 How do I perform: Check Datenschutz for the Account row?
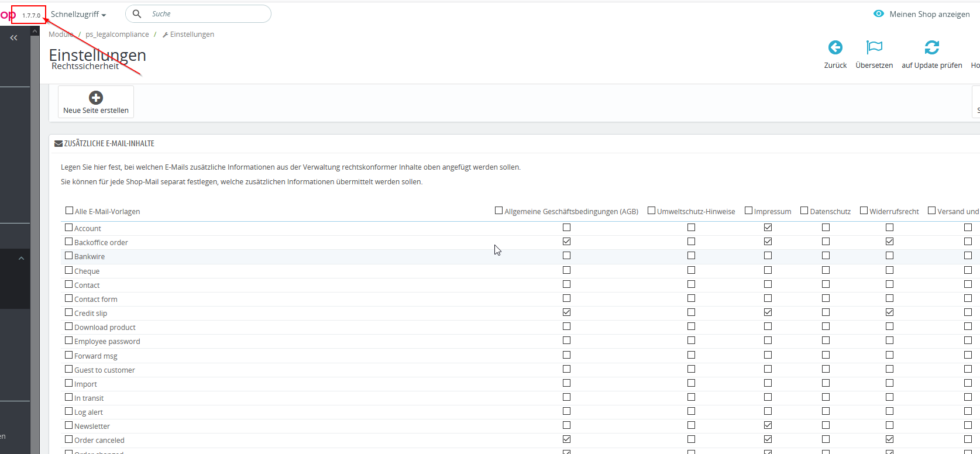coord(826,227)
